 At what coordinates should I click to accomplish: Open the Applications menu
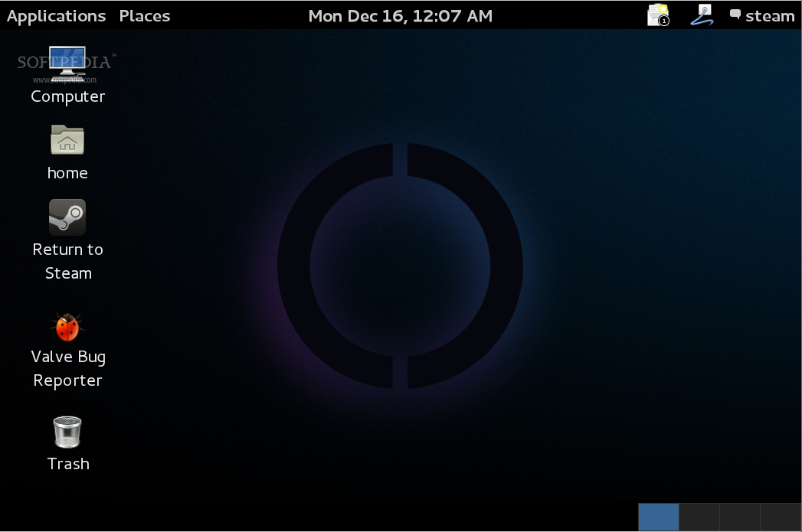(x=56, y=15)
